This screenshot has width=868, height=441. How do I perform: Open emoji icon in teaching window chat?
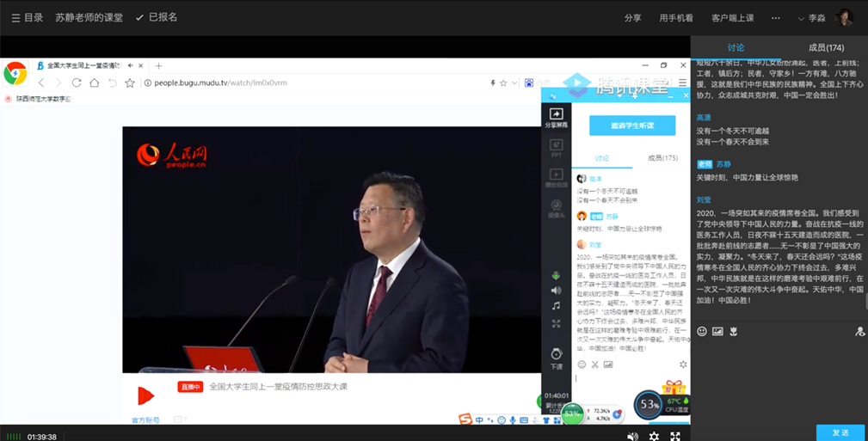pos(582,364)
